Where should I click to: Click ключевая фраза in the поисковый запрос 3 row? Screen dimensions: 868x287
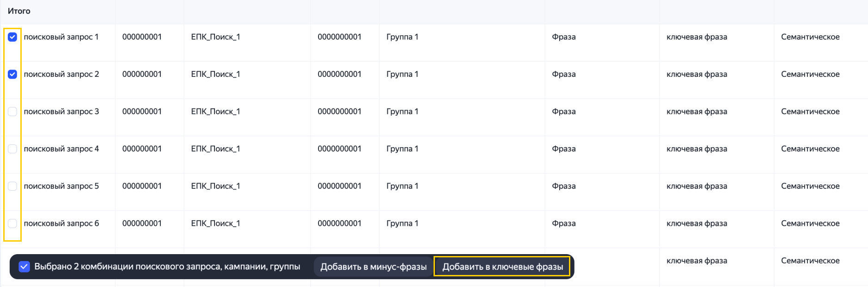(697, 112)
